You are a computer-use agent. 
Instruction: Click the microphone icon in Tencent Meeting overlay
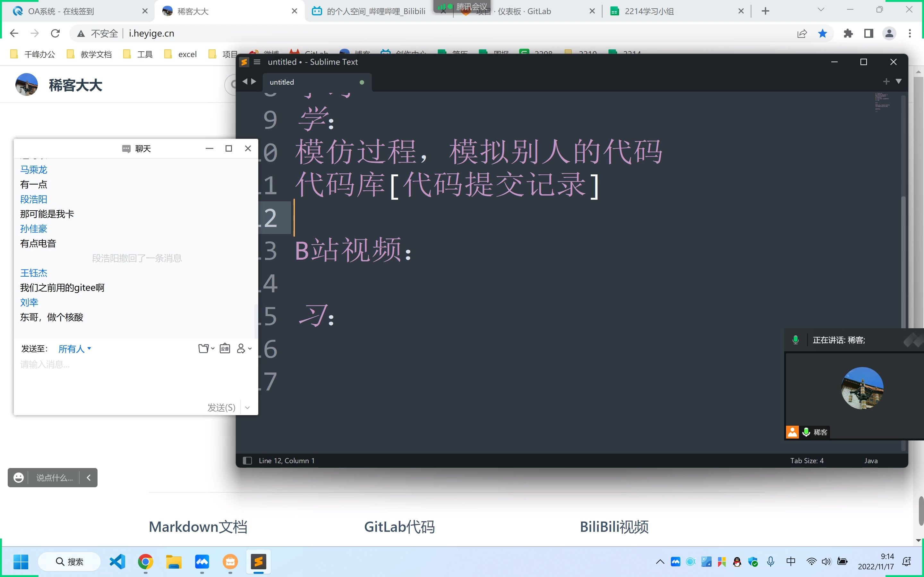(x=796, y=340)
